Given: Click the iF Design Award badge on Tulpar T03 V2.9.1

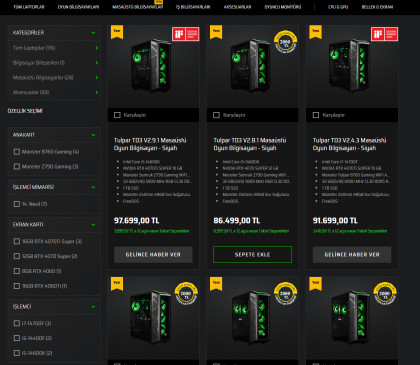Looking at the screenshot, I should (x=186, y=34).
